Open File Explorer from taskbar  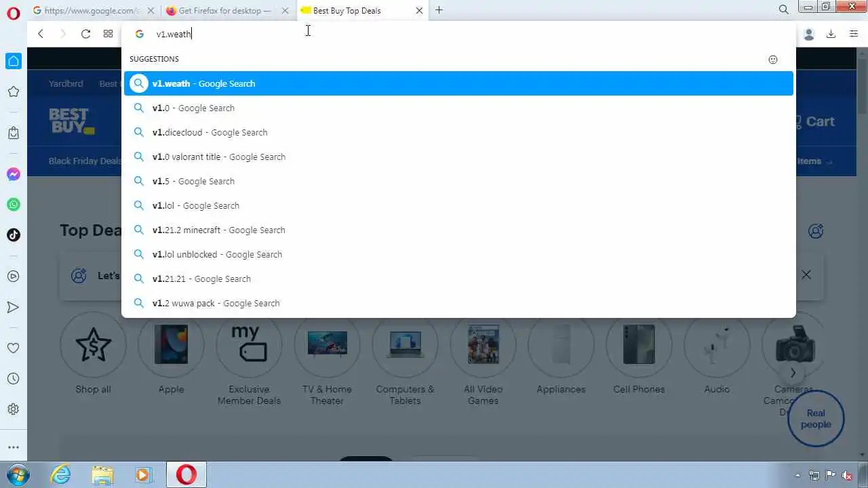pyautogui.click(x=102, y=474)
